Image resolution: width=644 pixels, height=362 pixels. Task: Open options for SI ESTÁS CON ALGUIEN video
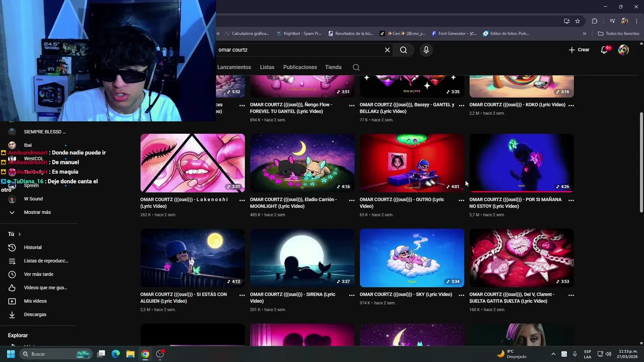coord(242,295)
